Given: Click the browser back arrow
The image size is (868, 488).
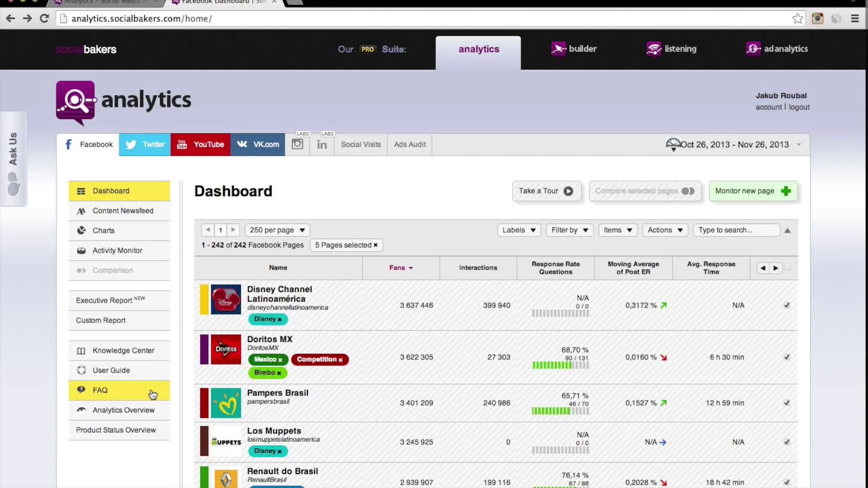Looking at the screenshot, I should tap(10, 19).
